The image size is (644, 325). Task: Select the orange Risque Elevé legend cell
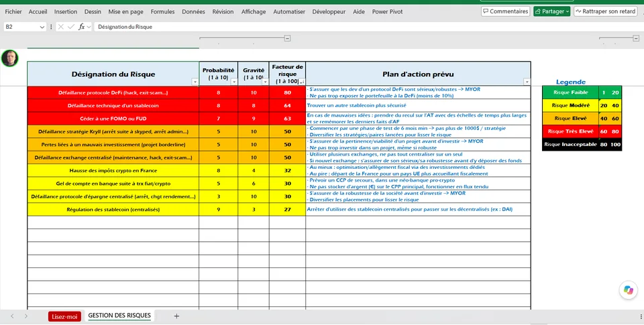click(570, 118)
